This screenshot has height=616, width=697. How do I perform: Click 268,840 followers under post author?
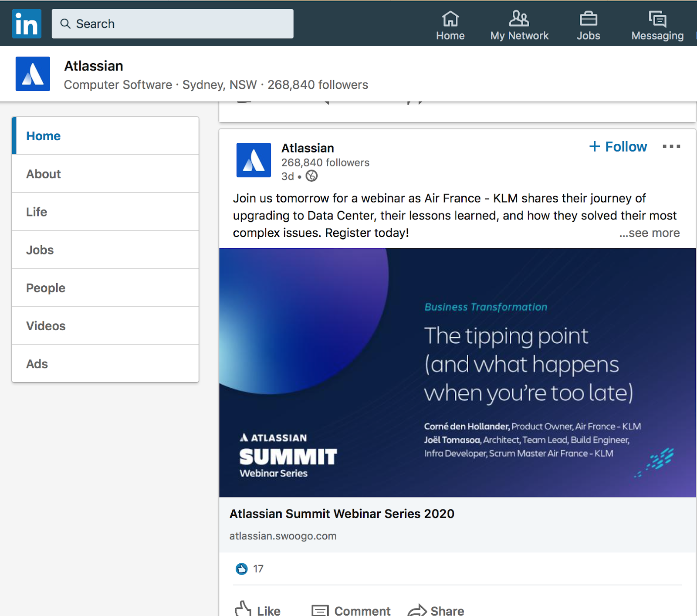[x=325, y=162]
